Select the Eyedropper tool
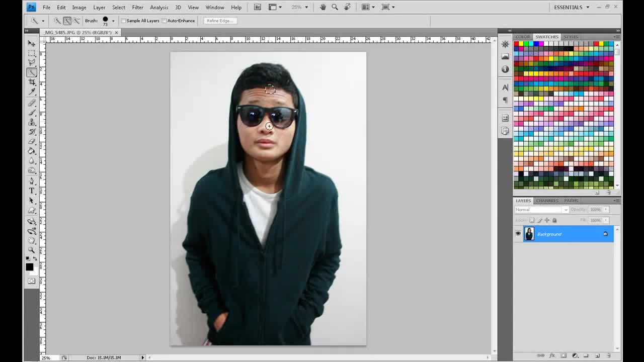Screen dimensions: 644x362 pos(32,92)
